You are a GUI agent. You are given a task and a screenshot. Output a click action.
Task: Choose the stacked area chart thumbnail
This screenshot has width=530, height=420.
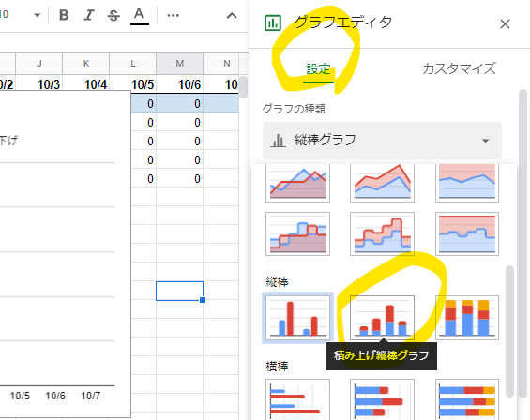382,183
